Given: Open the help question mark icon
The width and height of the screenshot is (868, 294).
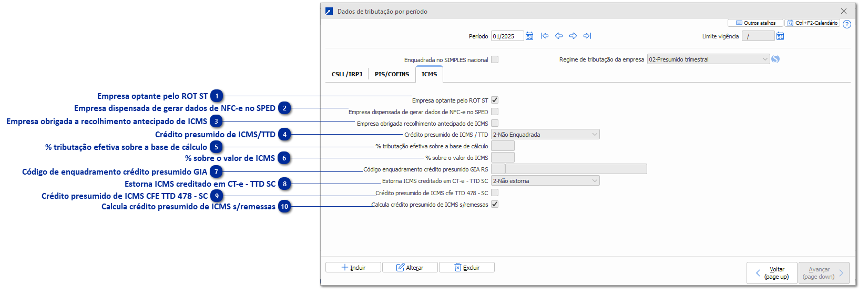Looking at the screenshot, I should coord(846,24).
